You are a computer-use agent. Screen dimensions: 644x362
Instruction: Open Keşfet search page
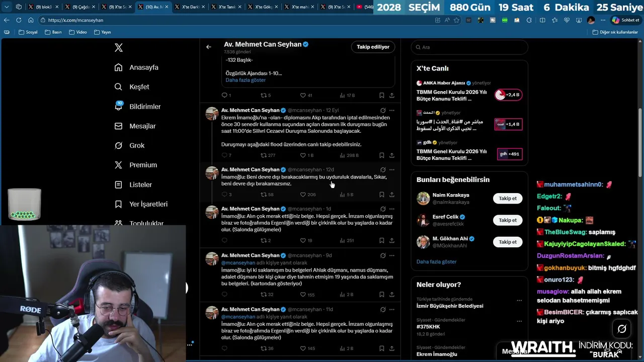[x=132, y=87]
